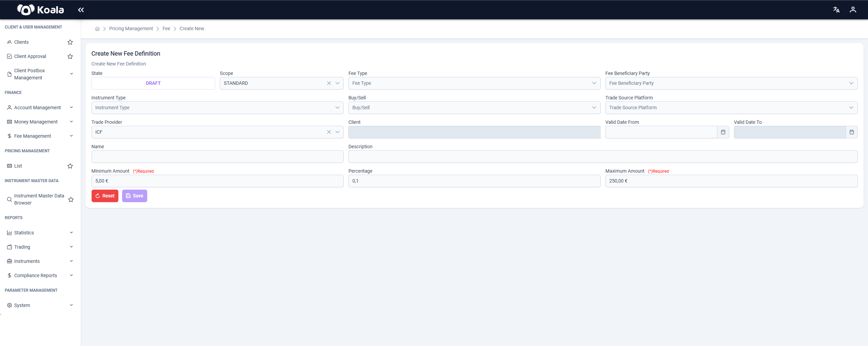Favorite the Clients menu item star
This screenshot has width=868, height=346.
pos(70,42)
